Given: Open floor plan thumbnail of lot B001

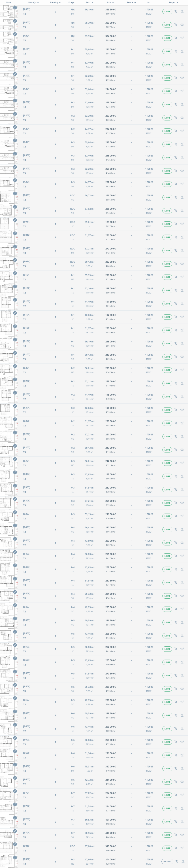Looking at the screenshot, I should 7,198.
